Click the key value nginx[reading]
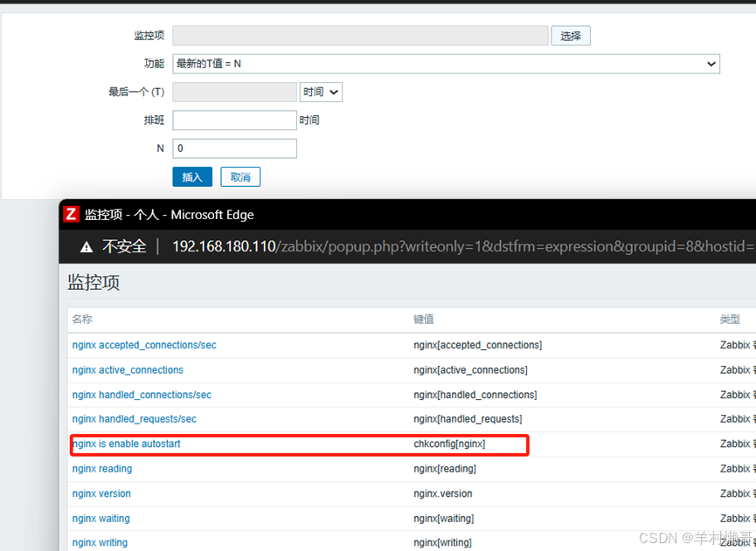Viewport: 756px width, 551px height. 445,469
